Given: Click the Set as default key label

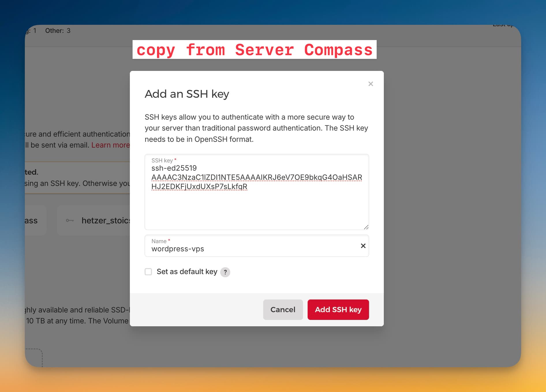Looking at the screenshot, I should click(x=187, y=272).
